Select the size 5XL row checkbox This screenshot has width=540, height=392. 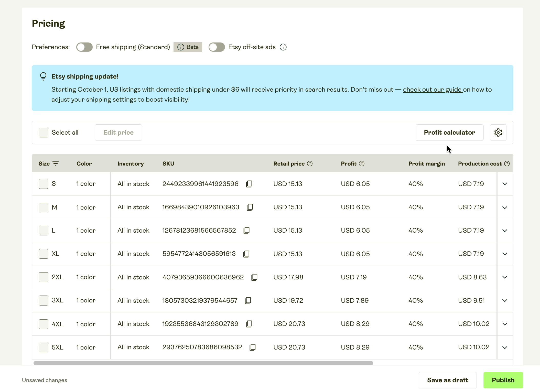coord(44,347)
